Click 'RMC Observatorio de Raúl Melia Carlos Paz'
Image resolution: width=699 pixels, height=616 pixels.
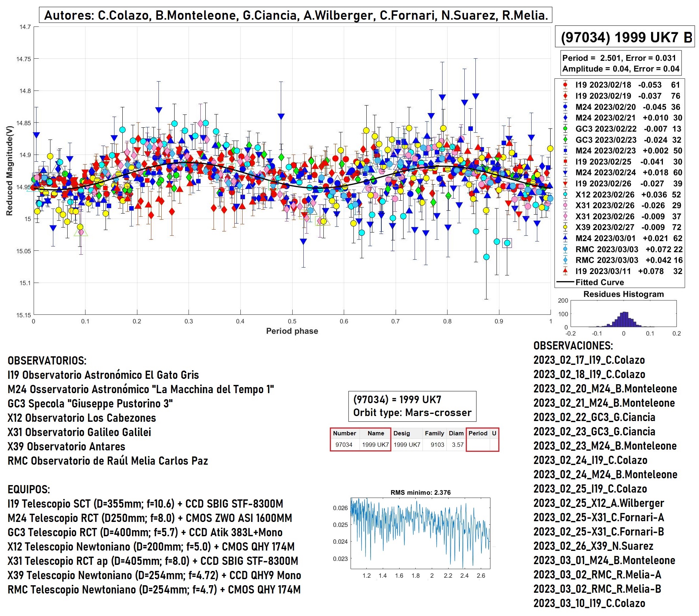point(108,460)
